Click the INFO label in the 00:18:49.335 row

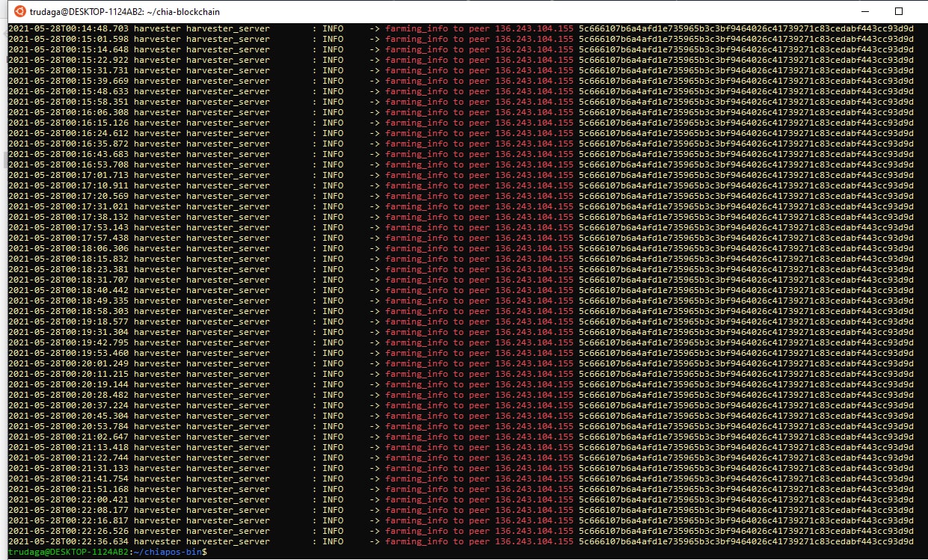tap(333, 301)
